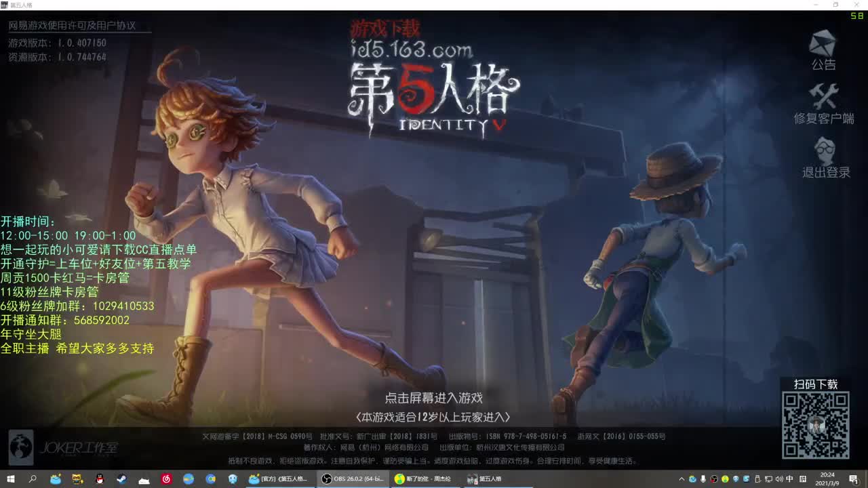The width and height of the screenshot is (868, 488).
Task: Click the microphone icon in the system tray
Action: (703, 479)
